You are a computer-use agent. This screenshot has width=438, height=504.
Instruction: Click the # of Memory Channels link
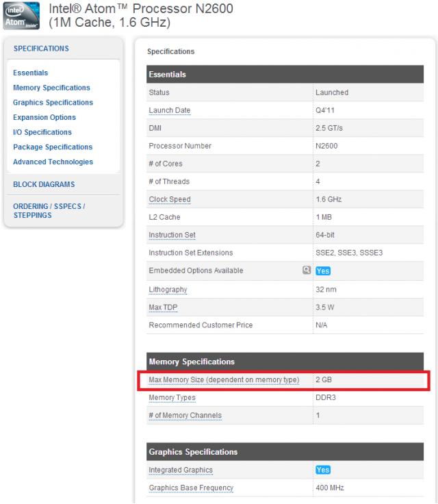click(x=185, y=415)
